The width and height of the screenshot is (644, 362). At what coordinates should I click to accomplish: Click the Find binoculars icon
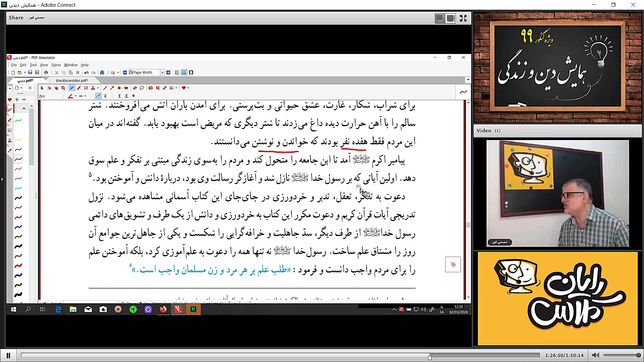tap(102, 72)
